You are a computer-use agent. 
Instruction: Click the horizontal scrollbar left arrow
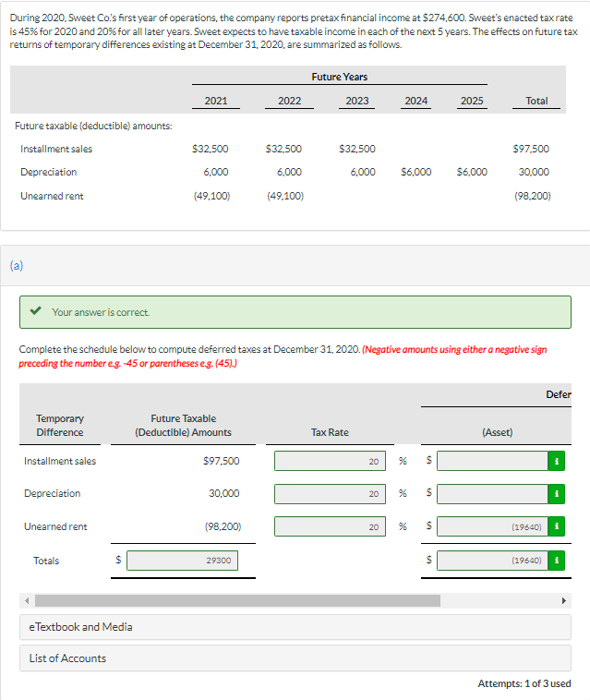coord(27,600)
